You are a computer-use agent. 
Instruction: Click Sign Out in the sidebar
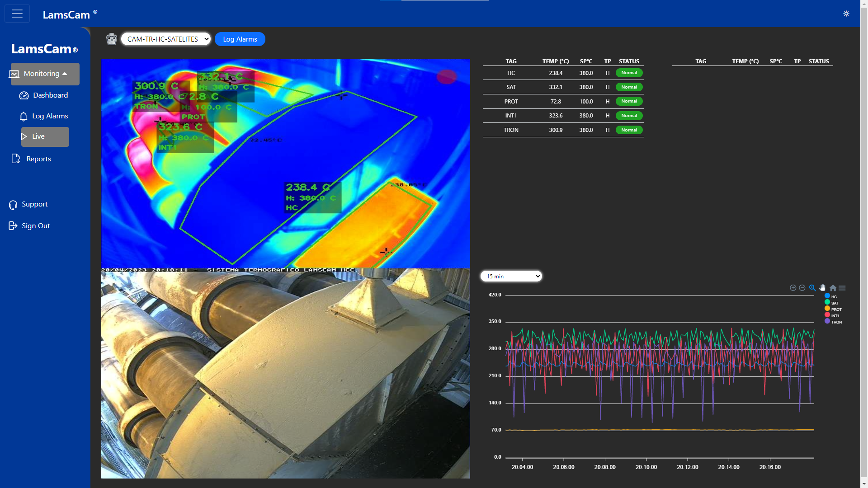click(35, 226)
